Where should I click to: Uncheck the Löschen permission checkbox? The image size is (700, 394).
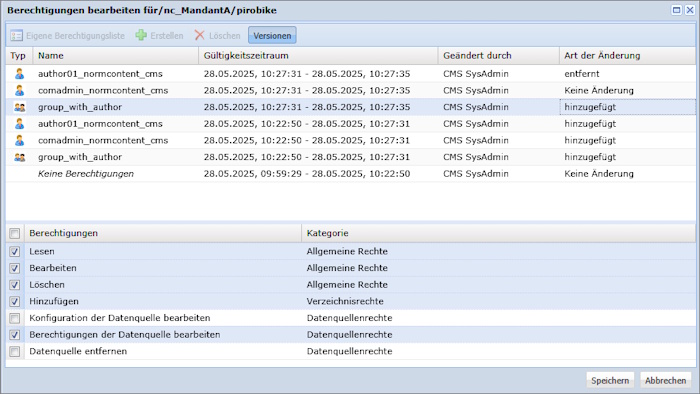(x=15, y=285)
